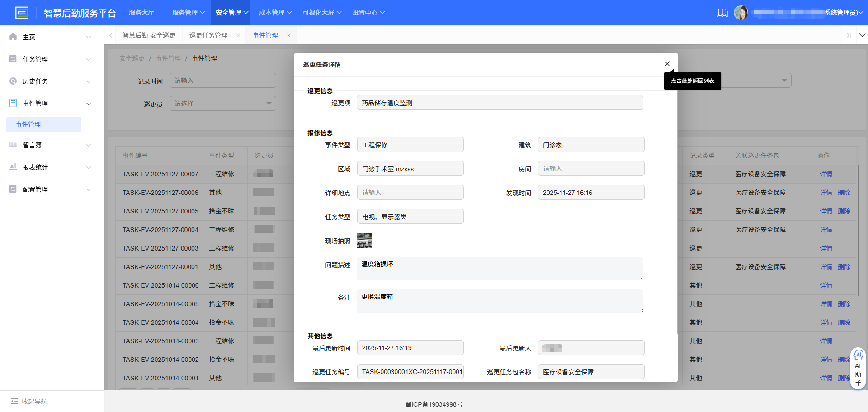Open the 留言簿 sidebar icon
The height and width of the screenshot is (412, 868).
click(x=13, y=145)
